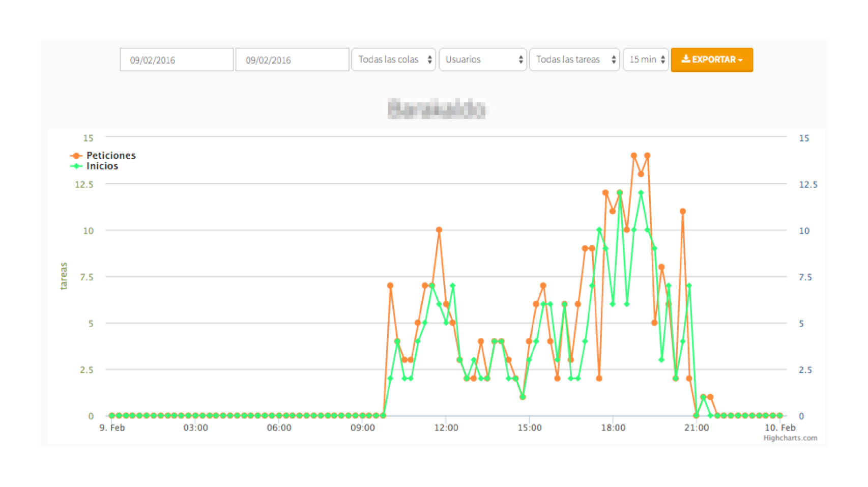
Task: Click the second date input field
Action: (x=292, y=60)
